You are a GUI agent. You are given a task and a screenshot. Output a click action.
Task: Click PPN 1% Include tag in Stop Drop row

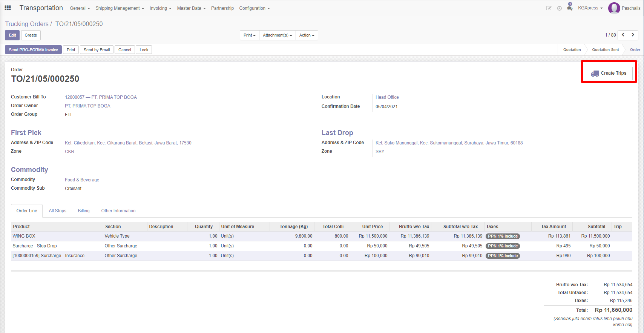pos(503,246)
